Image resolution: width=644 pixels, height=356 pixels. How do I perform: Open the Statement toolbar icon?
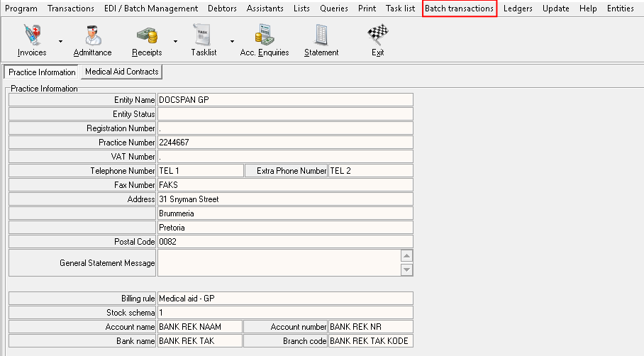pyautogui.click(x=321, y=40)
